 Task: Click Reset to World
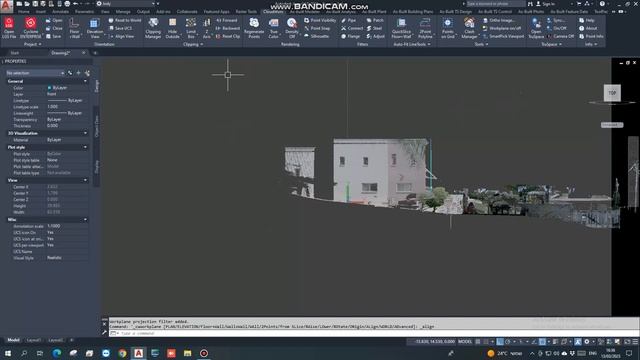click(x=124, y=20)
